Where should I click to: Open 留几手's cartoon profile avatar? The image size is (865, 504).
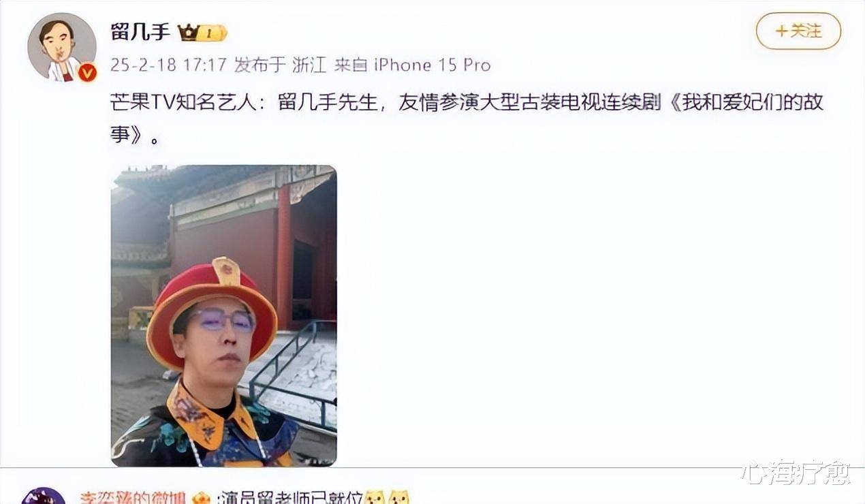tap(62, 47)
